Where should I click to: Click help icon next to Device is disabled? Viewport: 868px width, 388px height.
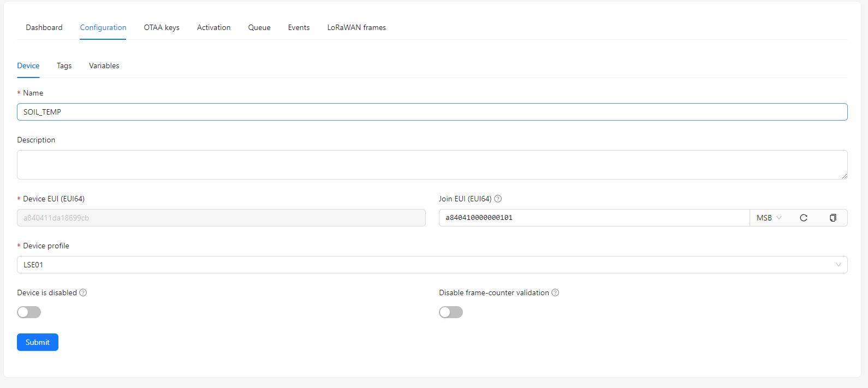(83, 293)
